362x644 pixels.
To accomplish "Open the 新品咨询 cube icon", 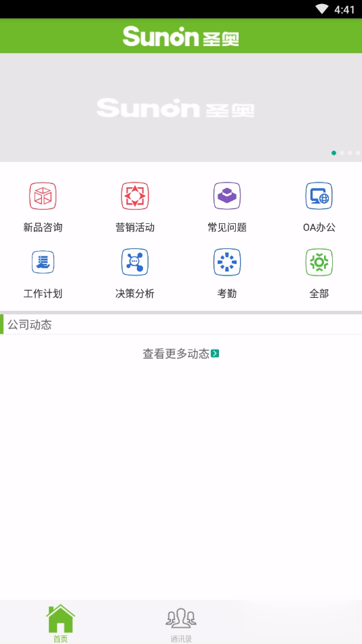I will 43,196.
